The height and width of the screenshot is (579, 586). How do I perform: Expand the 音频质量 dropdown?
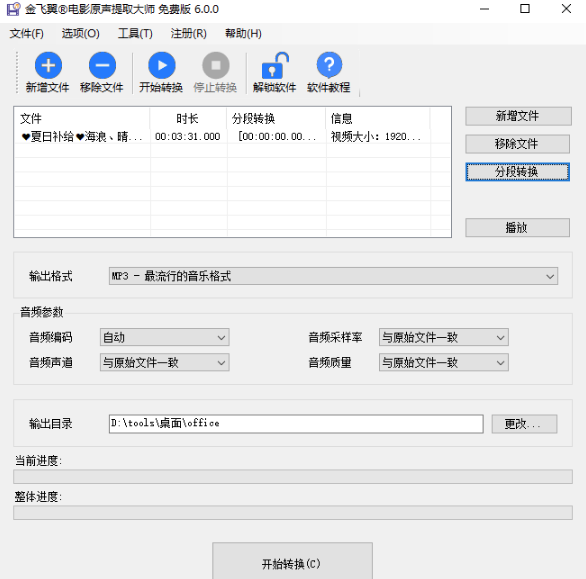point(444,363)
